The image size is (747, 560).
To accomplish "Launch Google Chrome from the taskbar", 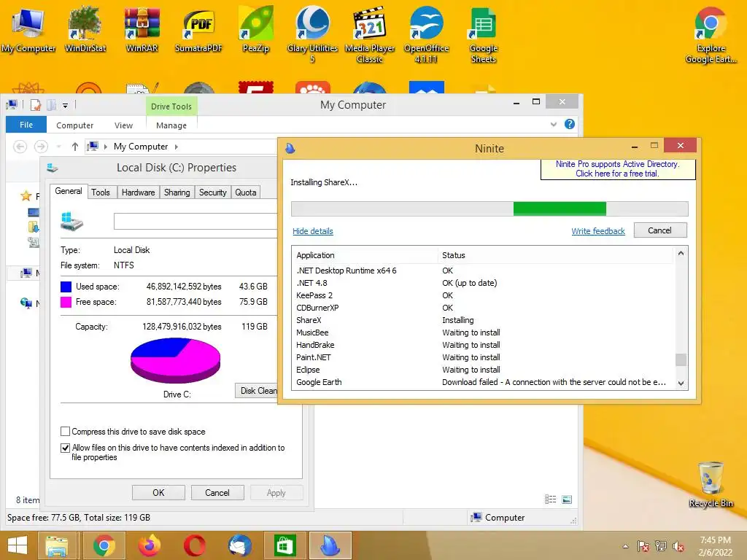I will click(104, 545).
